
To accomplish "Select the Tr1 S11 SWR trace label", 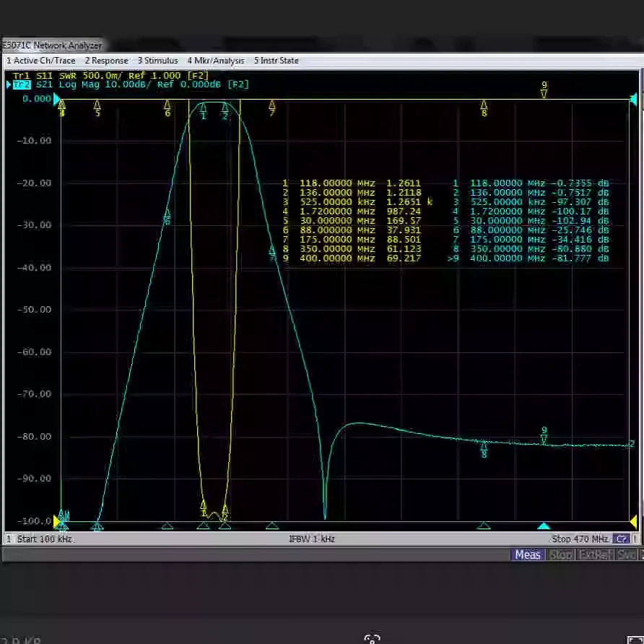I will 111,76.
